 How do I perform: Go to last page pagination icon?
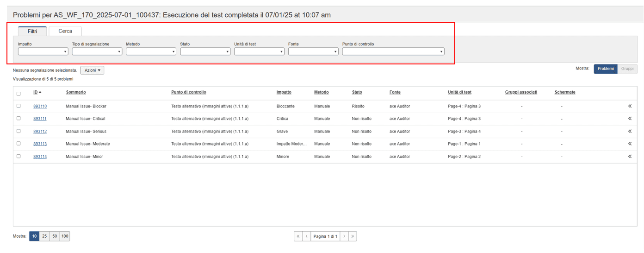click(x=353, y=236)
